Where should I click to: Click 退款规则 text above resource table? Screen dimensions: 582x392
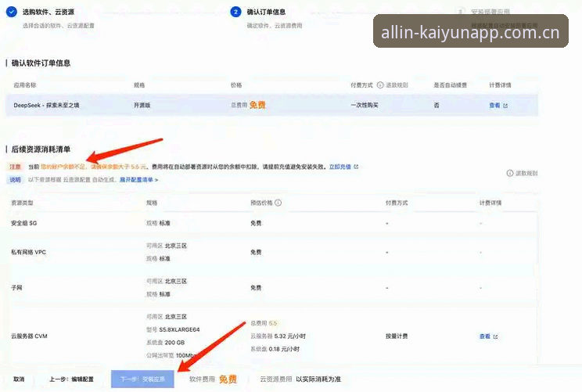click(526, 173)
